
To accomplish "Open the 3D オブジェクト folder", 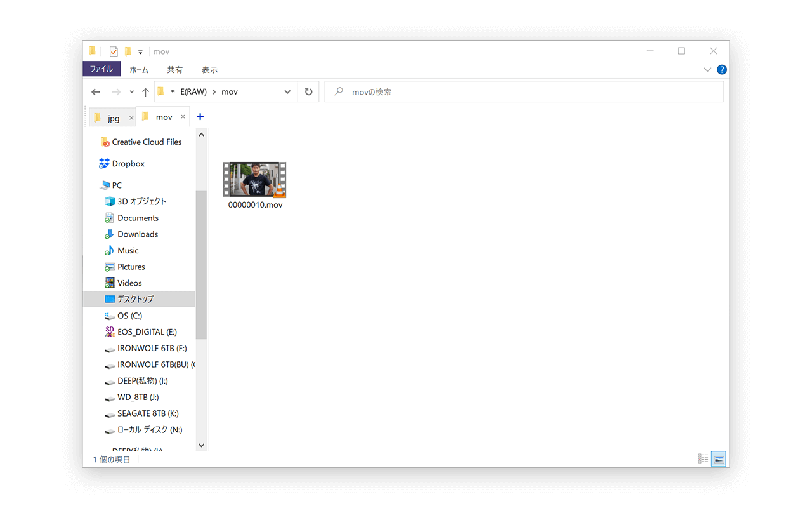I will pyautogui.click(x=141, y=201).
